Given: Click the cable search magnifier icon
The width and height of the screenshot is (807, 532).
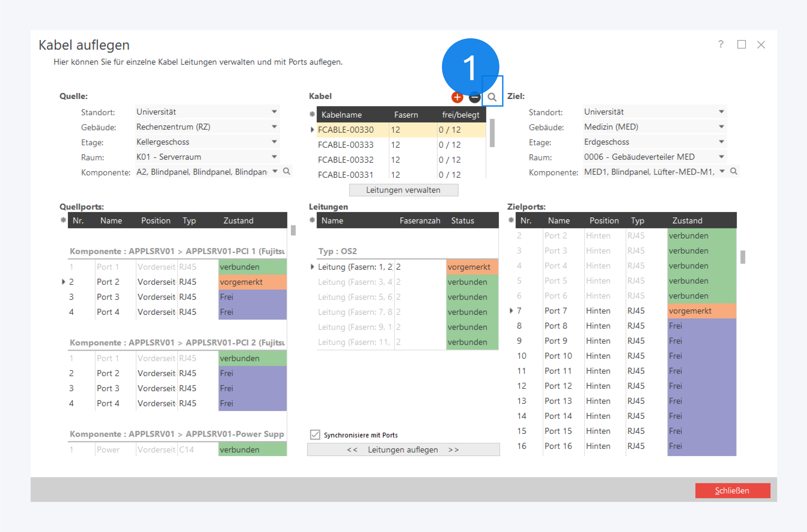Looking at the screenshot, I should (x=492, y=97).
